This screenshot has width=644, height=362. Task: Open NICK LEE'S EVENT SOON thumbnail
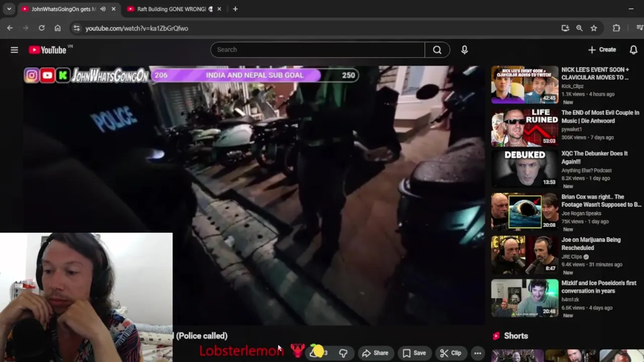click(x=525, y=84)
